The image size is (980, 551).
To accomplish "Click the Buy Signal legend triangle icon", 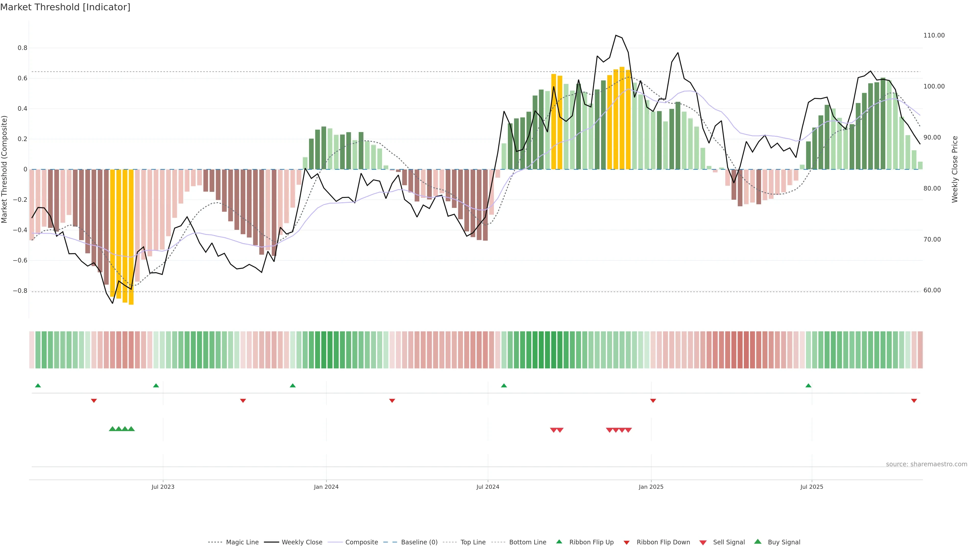I will click(757, 542).
